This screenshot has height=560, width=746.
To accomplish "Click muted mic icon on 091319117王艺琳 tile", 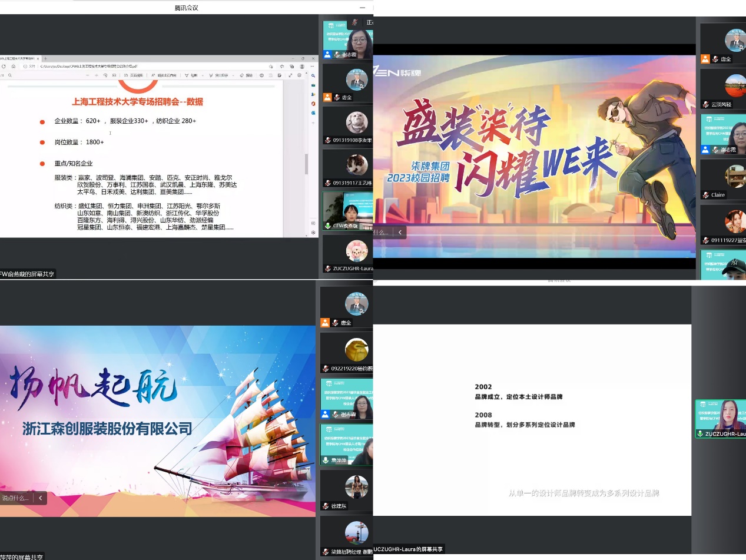I will (x=328, y=183).
